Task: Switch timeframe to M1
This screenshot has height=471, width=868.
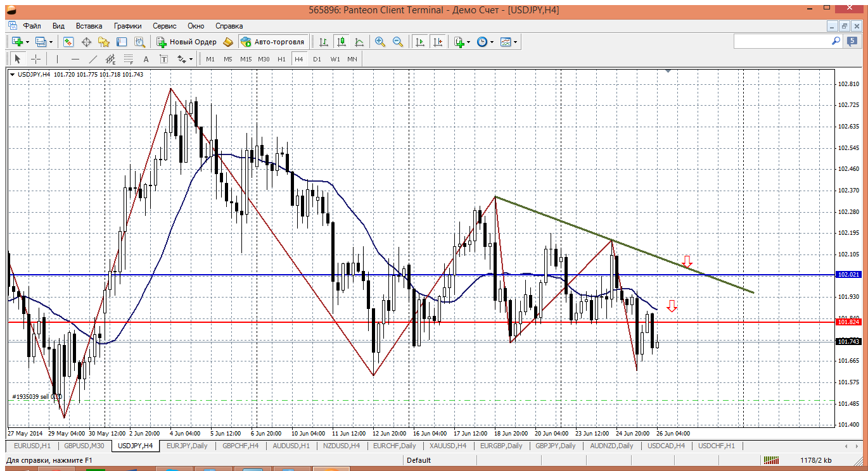Action: pyautogui.click(x=210, y=59)
